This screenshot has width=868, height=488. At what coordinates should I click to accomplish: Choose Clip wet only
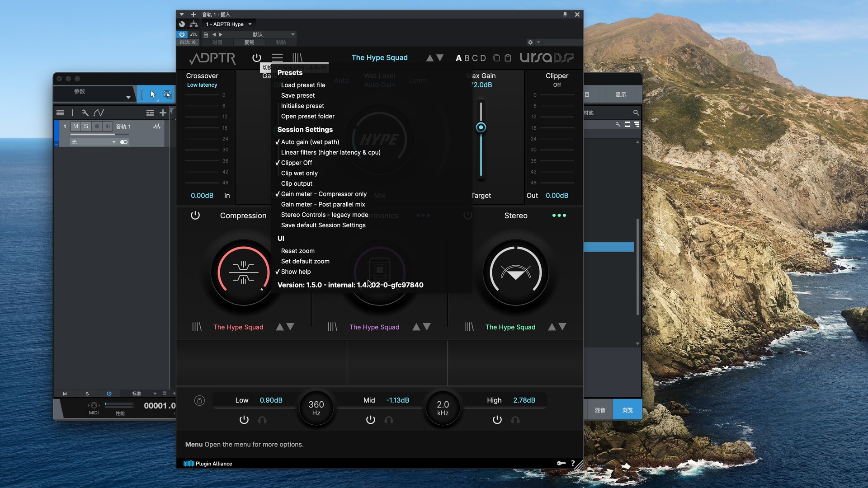pos(299,173)
